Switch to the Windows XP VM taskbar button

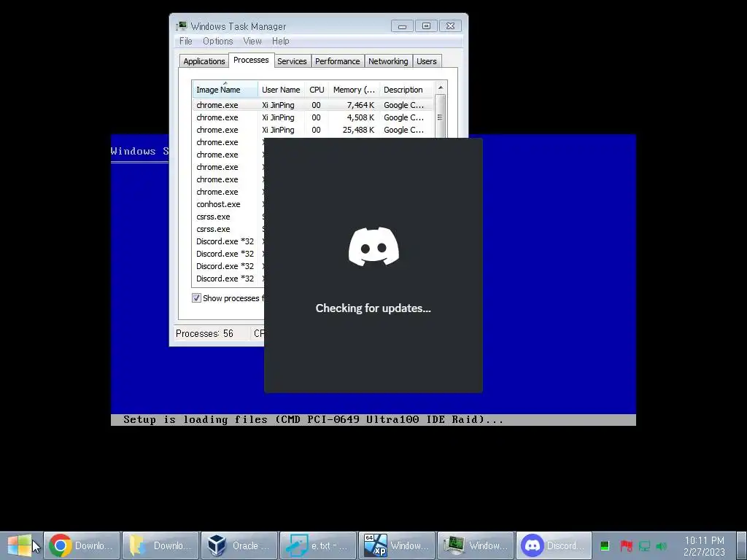397,545
